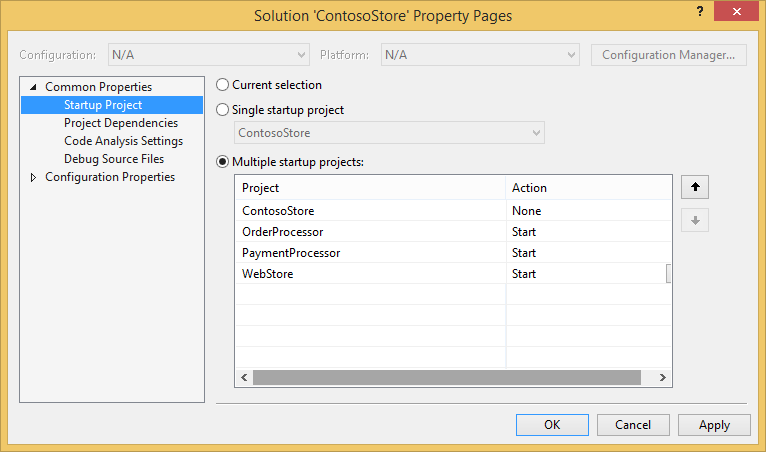Click the horizontal scrollbar right arrow
Screen dimensions: 766x452
(662, 377)
